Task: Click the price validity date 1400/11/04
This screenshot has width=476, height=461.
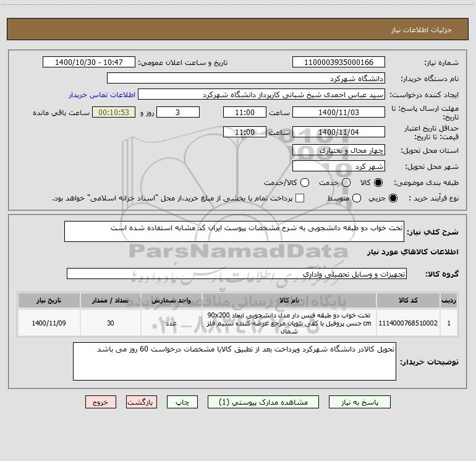Action: pyautogui.click(x=339, y=132)
